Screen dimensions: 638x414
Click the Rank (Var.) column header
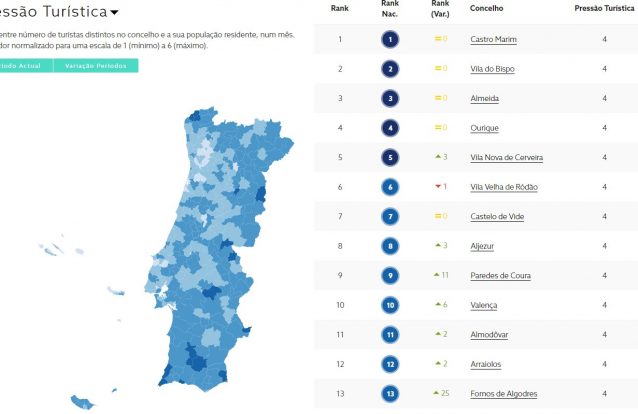click(x=440, y=9)
